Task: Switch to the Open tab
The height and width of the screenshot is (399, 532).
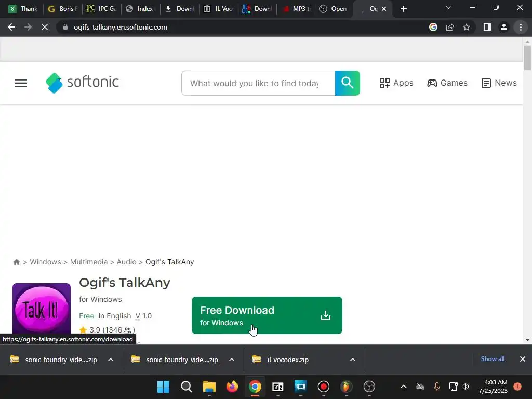Action: point(334,9)
